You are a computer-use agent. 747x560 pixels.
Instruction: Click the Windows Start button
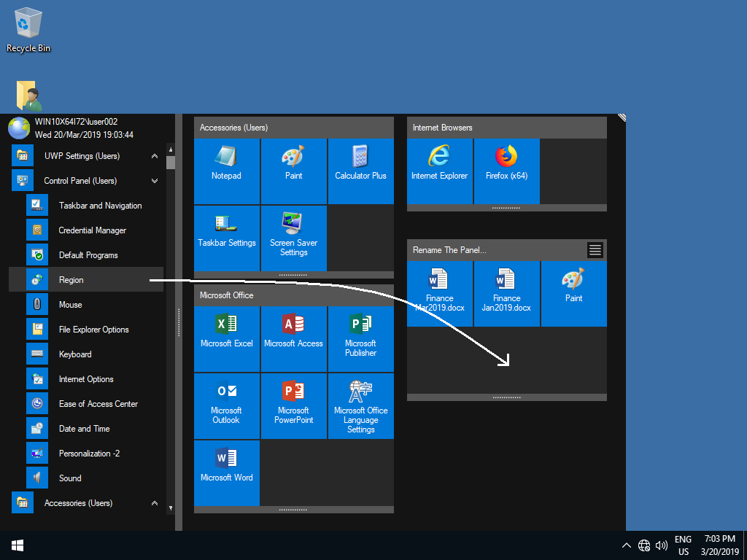(18, 545)
